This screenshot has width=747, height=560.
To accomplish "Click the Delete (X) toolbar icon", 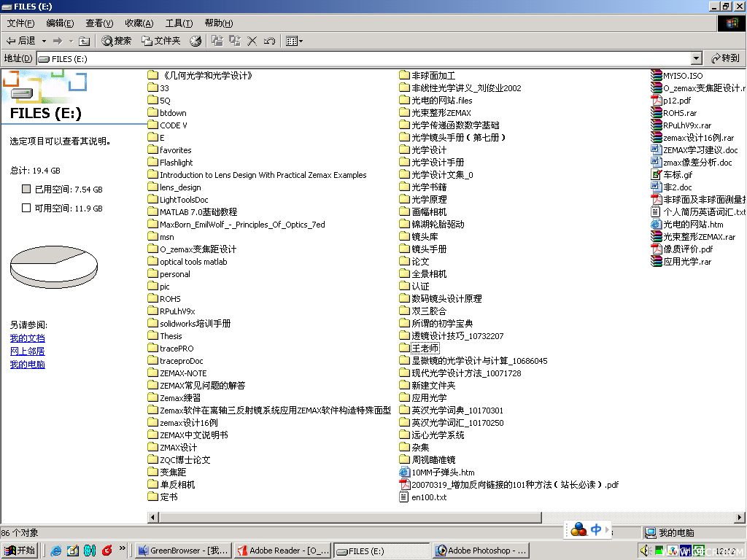I will coord(252,41).
